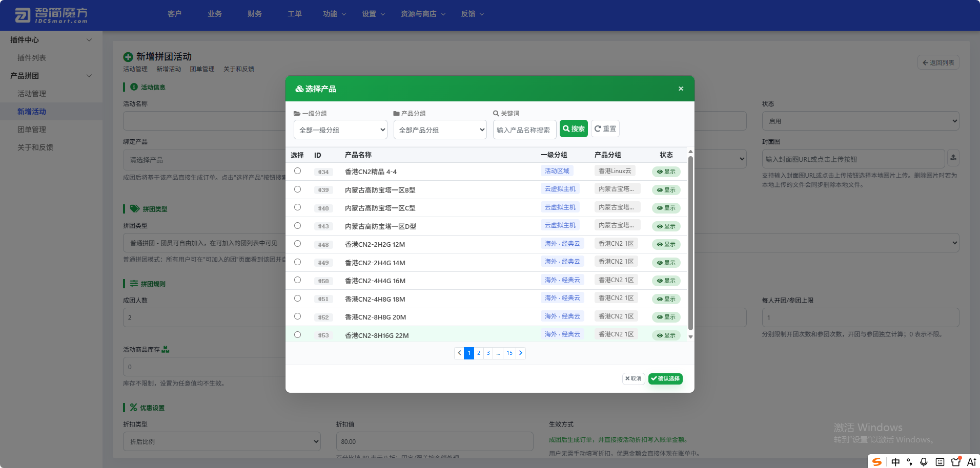Go to the previous page using the left chevron
The height and width of the screenshot is (468, 980).
pyautogui.click(x=459, y=353)
